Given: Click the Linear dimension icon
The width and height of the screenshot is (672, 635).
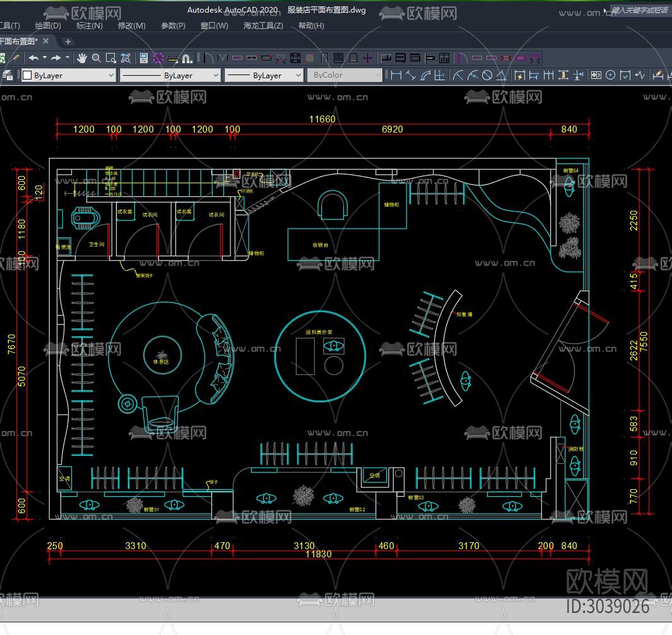Looking at the screenshot, I should [396, 76].
